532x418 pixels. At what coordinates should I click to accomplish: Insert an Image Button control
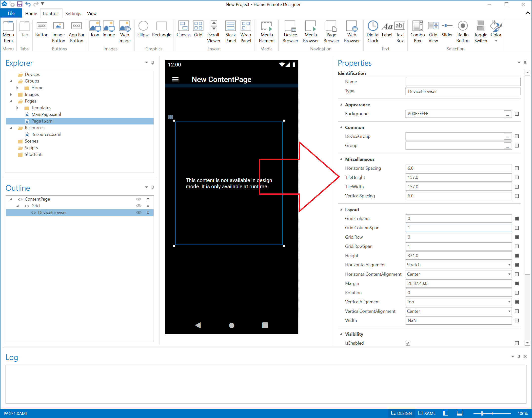(x=59, y=32)
